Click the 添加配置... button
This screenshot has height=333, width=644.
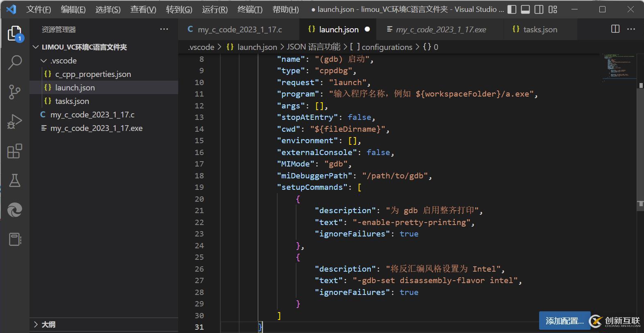click(x=565, y=321)
